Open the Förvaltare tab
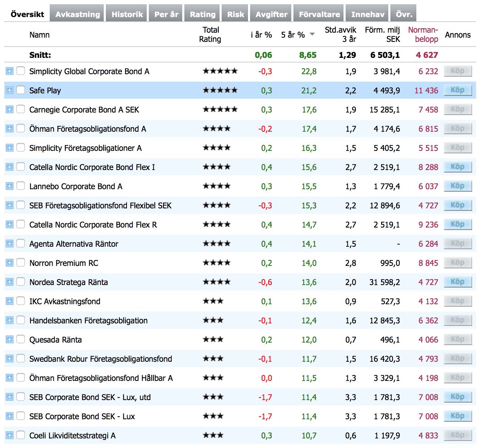 (319, 13)
